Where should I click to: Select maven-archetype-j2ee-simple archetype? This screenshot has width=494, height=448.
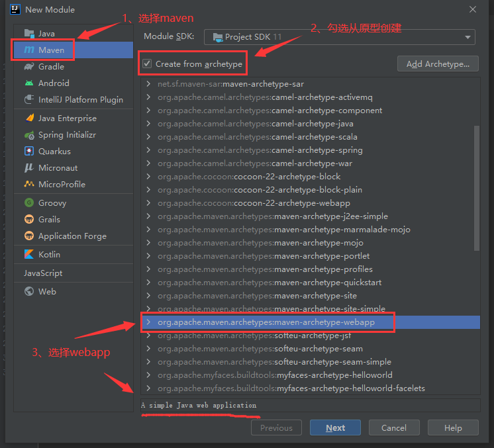click(311, 216)
